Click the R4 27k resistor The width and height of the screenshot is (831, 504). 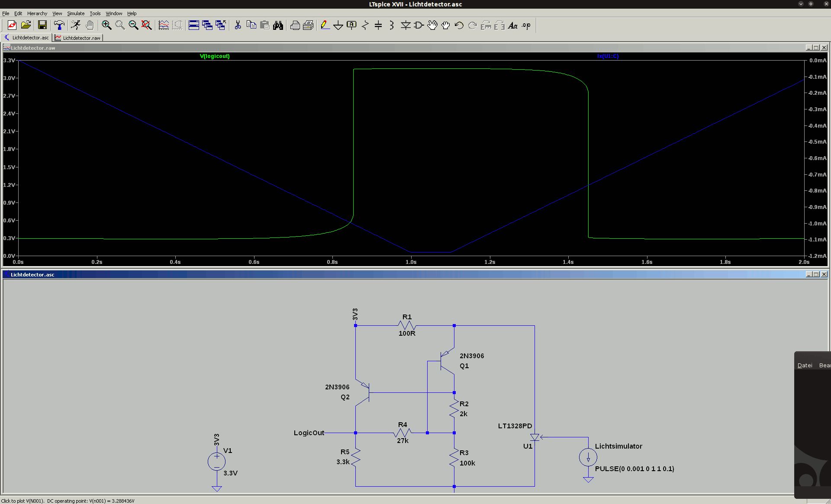pyautogui.click(x=403, y=433)
